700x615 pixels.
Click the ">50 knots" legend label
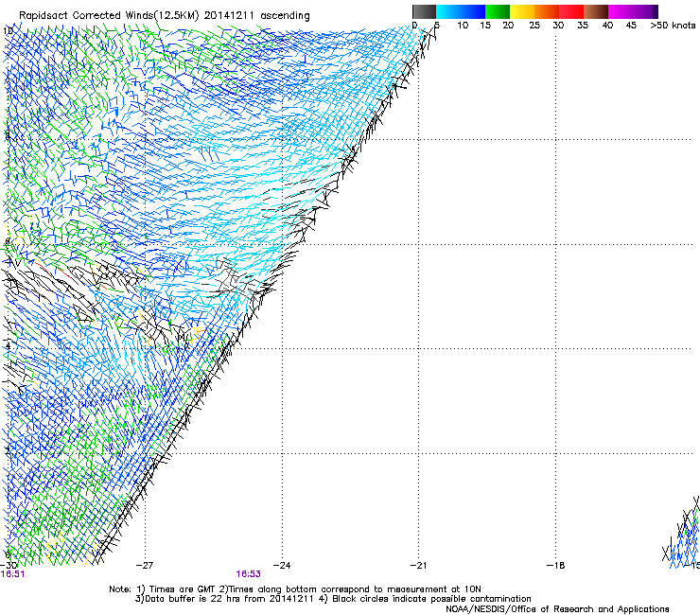[673, 25]
